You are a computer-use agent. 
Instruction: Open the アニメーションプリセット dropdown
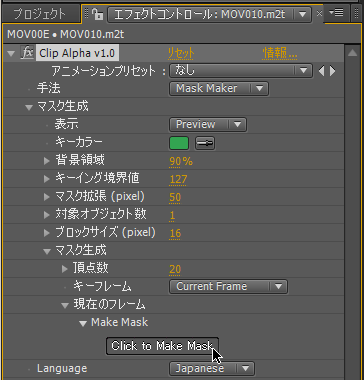click(x=240, y=71)
